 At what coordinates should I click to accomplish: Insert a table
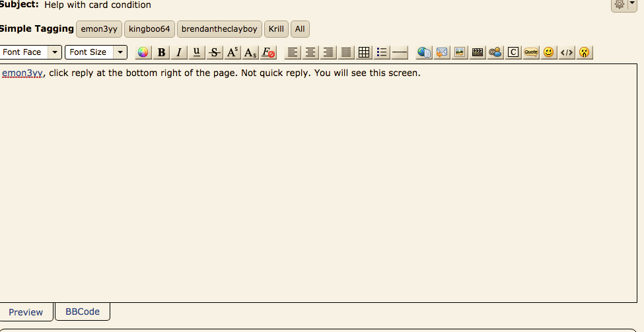(x=364, y=52)
